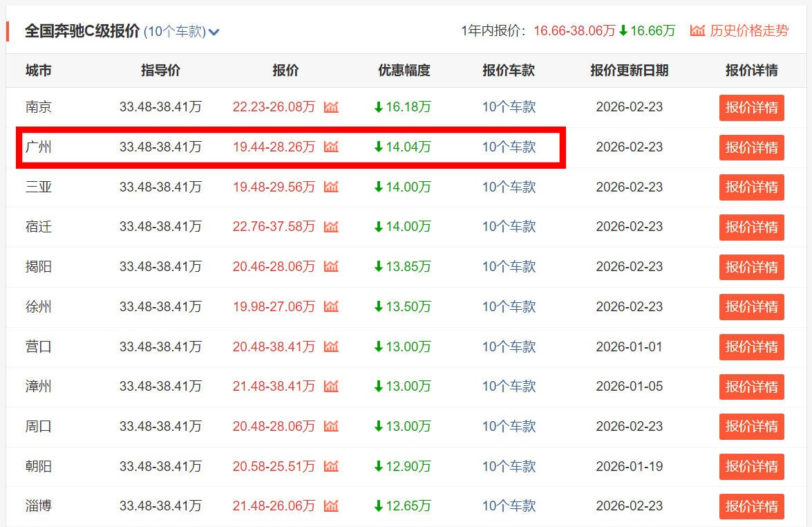812x527 pixels.
Task: Open 10个车款 link in 营口 row
Action: (509, 346)
